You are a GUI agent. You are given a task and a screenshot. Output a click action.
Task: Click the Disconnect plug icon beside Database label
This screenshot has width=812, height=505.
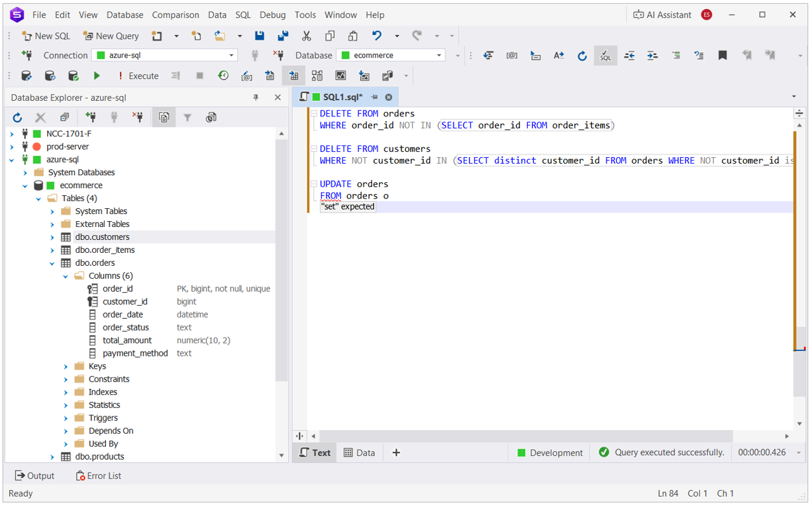click(278, 56)
